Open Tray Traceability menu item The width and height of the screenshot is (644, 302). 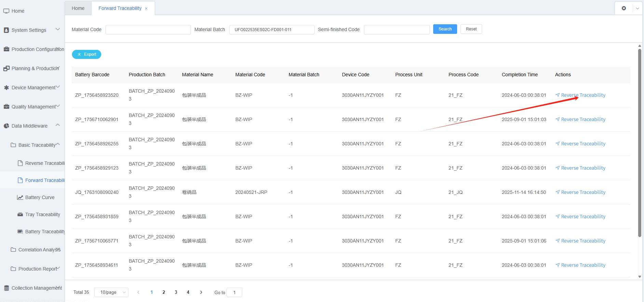[43, 214]
